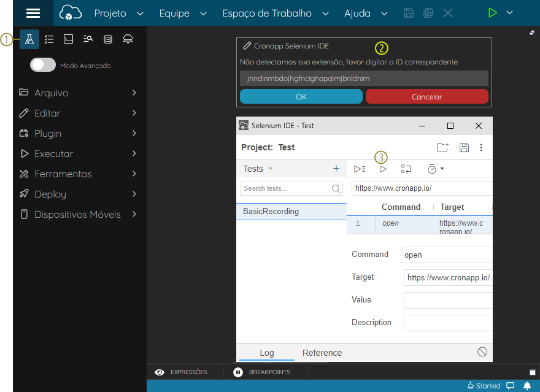Click the extension ID input field
The height and width of the screenshot is (392, 540).
click(364, 79)
